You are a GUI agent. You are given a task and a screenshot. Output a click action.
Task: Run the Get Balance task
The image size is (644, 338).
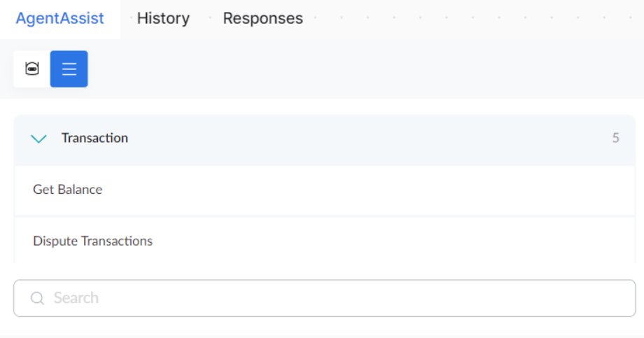point(68,190)
